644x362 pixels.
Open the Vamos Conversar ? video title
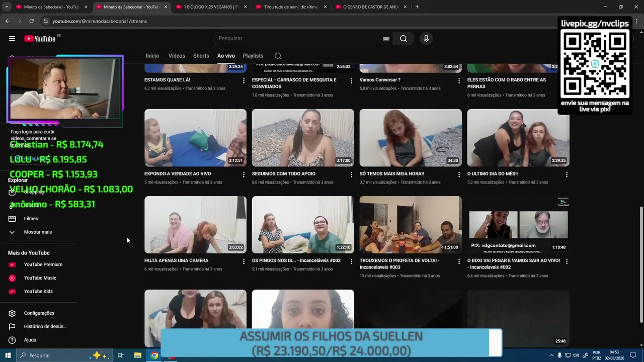[x=380, y=80]
